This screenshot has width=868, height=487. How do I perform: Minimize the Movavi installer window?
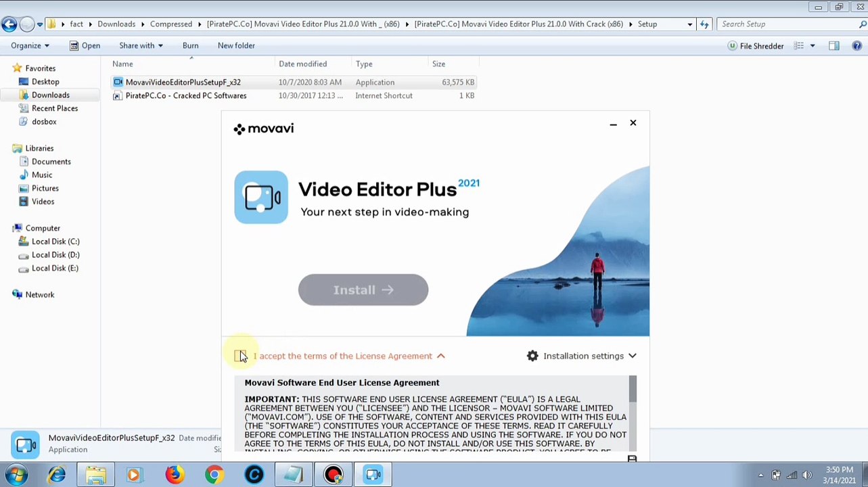tap(613, 124)
